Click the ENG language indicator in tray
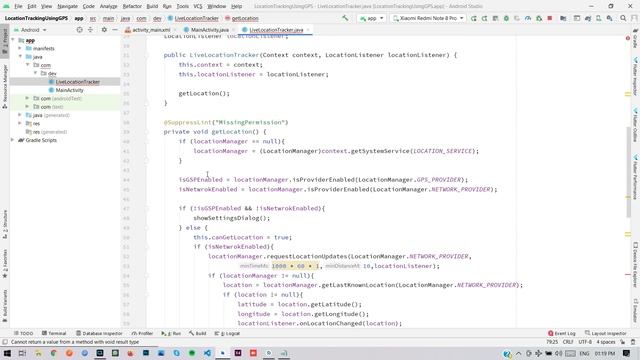 pyautogui.click(x=584, y=353)
